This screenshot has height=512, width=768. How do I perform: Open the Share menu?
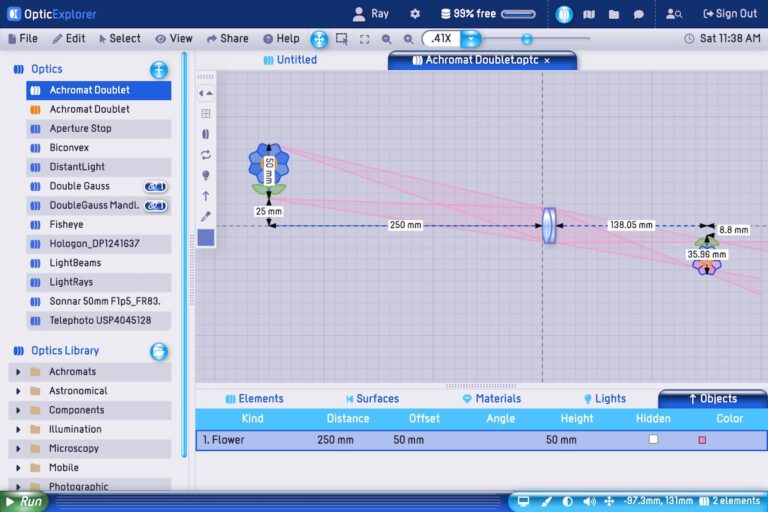228,39
